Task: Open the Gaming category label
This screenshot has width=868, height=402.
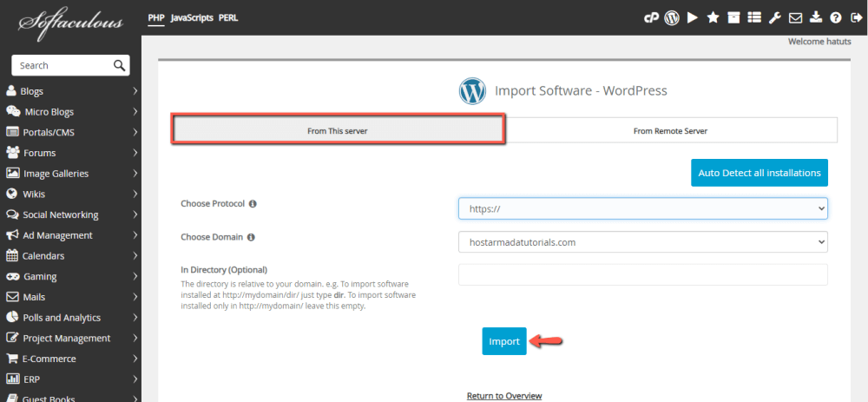Action: pos(40,276)
